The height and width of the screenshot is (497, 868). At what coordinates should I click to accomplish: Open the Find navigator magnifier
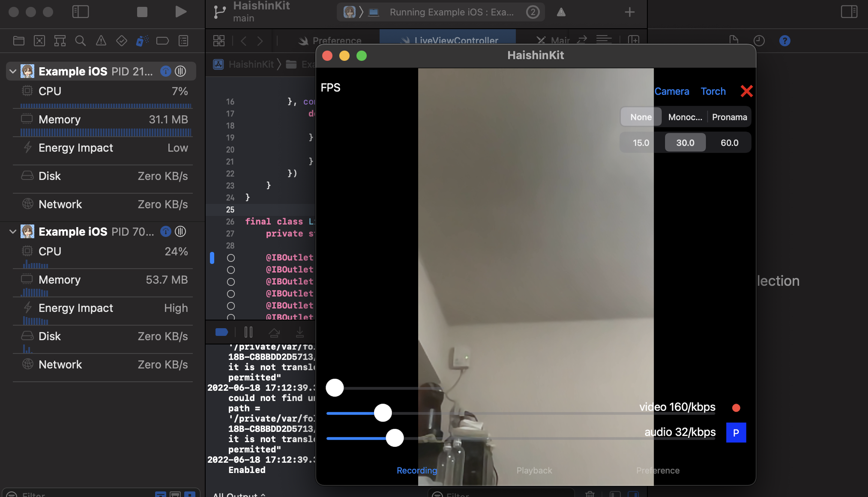[x=80, y=41]
